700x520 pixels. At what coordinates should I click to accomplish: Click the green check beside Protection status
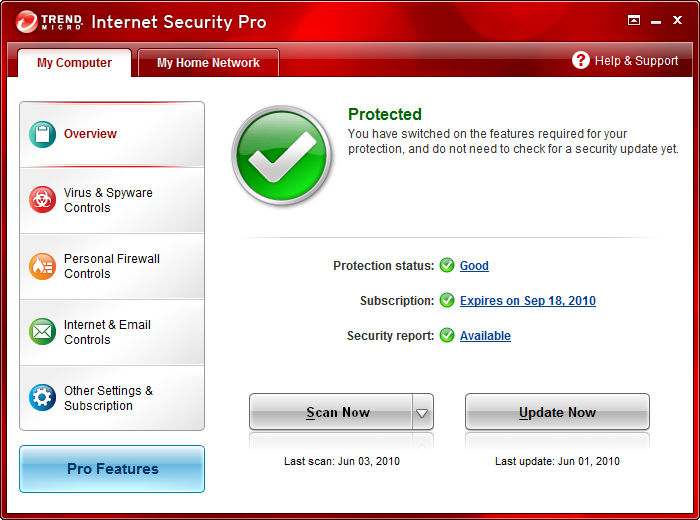pos(447,266)
